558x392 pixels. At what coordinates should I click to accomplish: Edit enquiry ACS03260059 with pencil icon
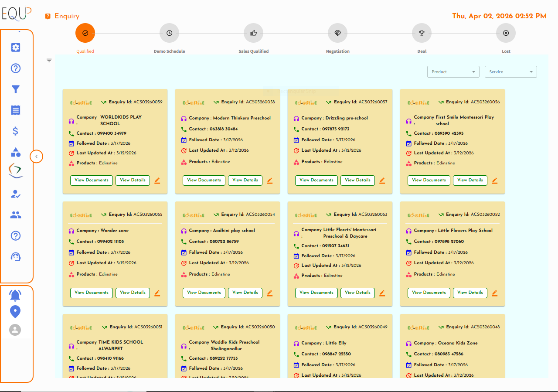(157, 181)
